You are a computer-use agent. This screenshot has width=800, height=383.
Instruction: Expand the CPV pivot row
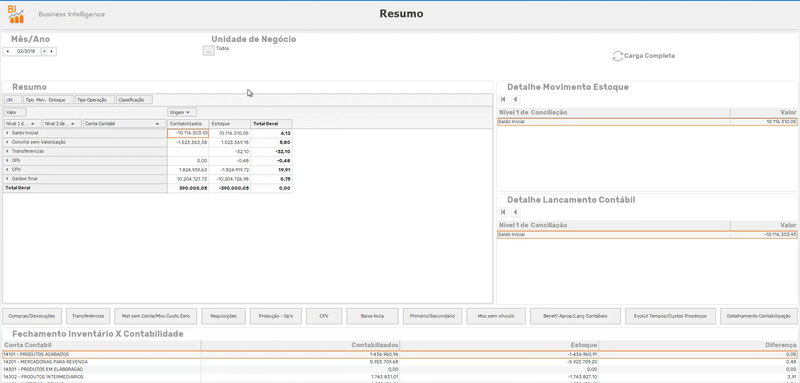[x=7, y=169]
